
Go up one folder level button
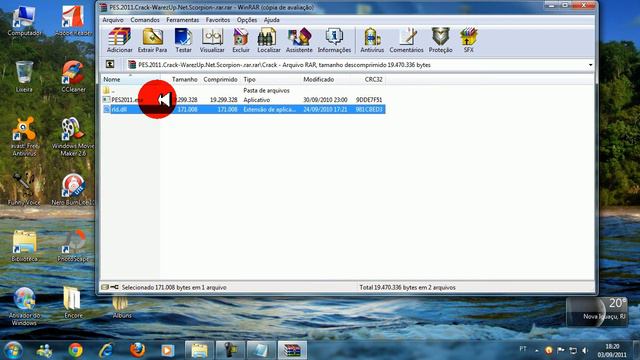(x=110, y=64)
